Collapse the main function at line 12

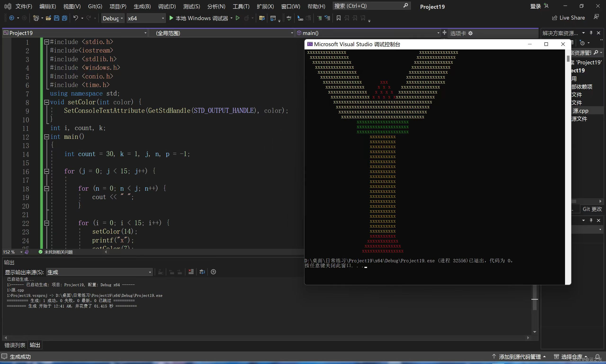point(46,137)
